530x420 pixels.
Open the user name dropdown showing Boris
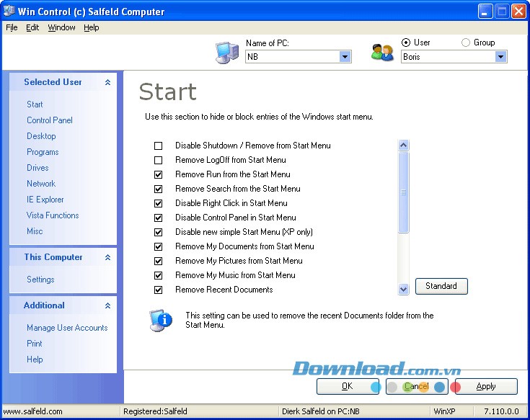click(x=500, y=57)
